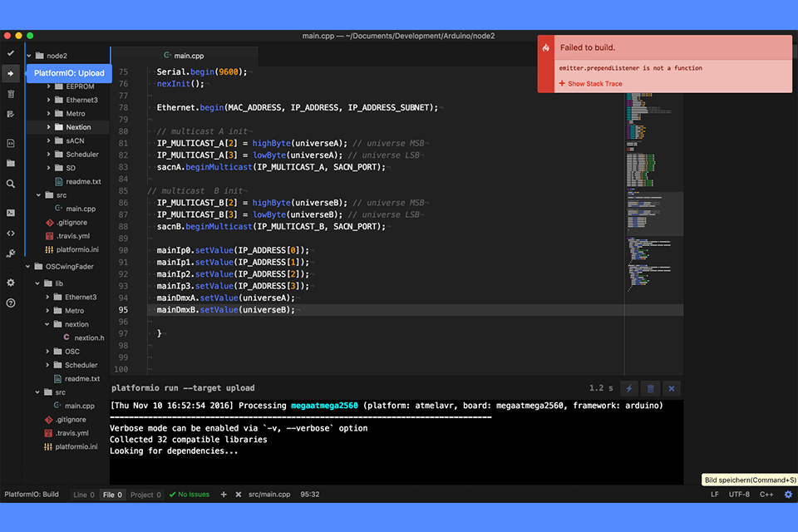Screen dimensions: 798x532
Task: Click 'megaatmega2560' highlighted text in build output
Action: coord(324,406)
